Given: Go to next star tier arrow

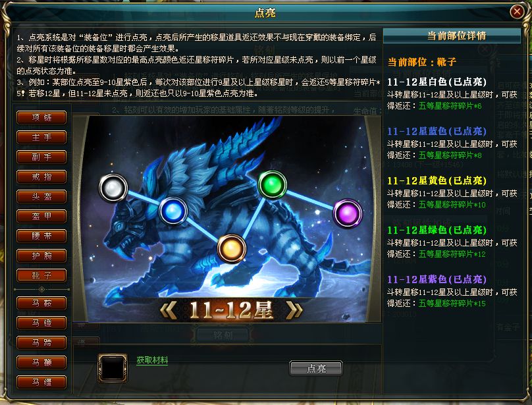Looking at the screenshot, I should (294, 310).
